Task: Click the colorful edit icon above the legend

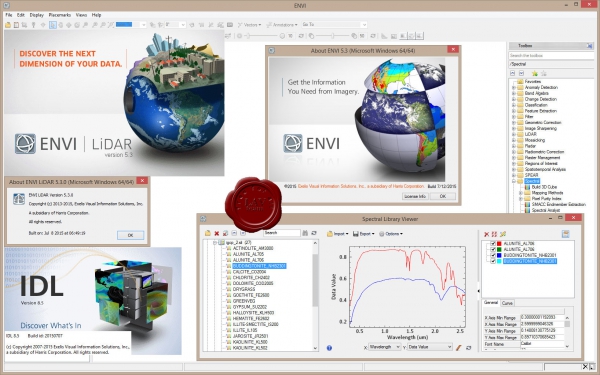Action: click(x=503, y=234)
